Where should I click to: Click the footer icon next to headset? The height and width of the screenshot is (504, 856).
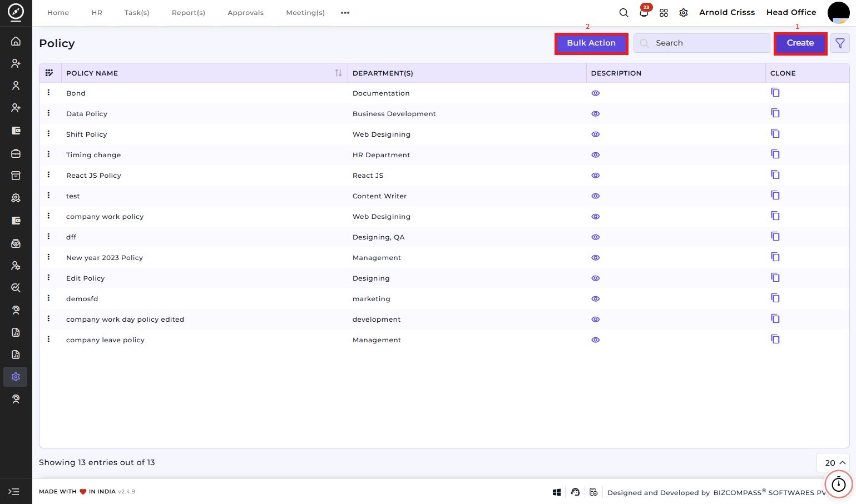593,492
